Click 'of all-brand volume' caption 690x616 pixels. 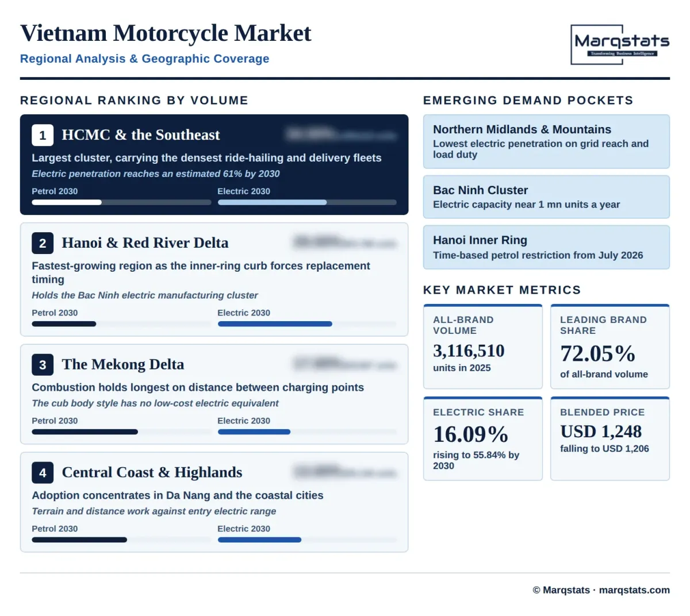tap(604, 375)
